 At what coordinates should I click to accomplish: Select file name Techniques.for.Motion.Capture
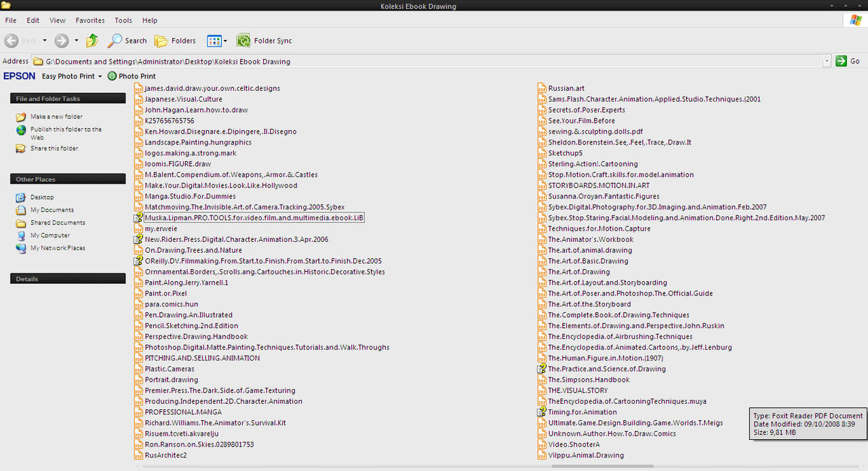599,228
